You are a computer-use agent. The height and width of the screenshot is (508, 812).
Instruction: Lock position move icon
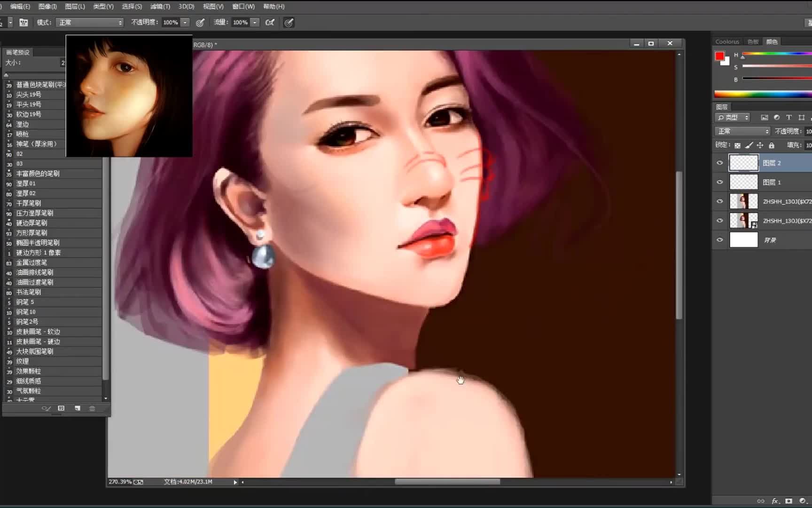tap(760, 145)
